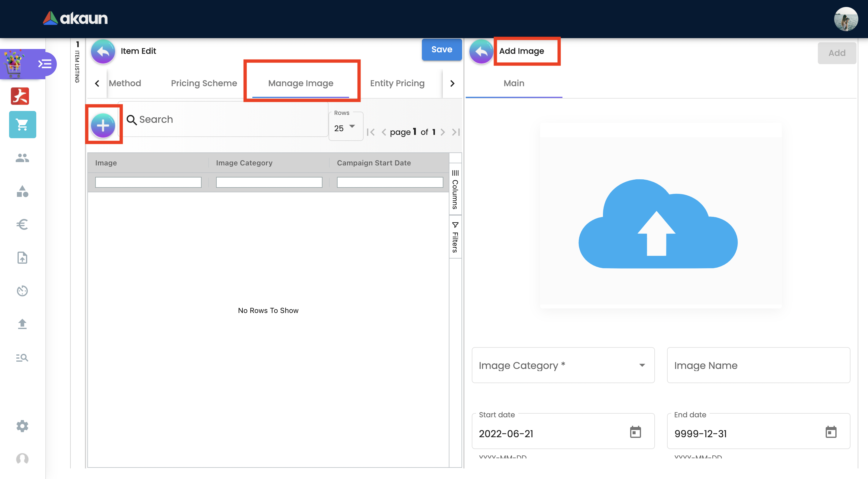
Task: Switch to the Pricing Scheme tab
Action: 204,83
